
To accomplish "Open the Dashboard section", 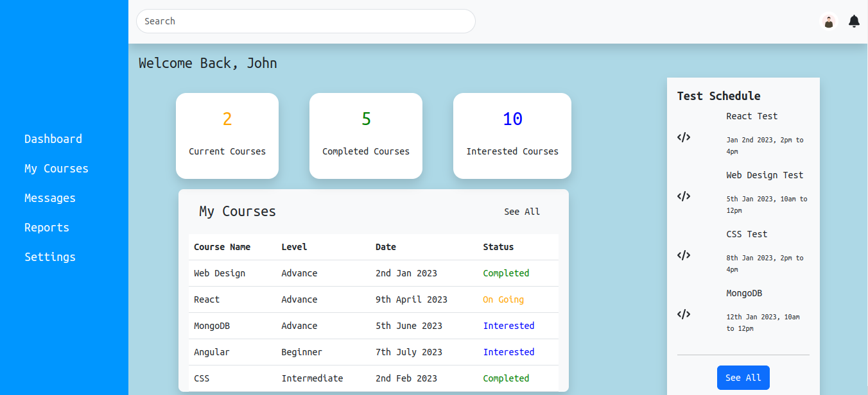I will point(53,139).
